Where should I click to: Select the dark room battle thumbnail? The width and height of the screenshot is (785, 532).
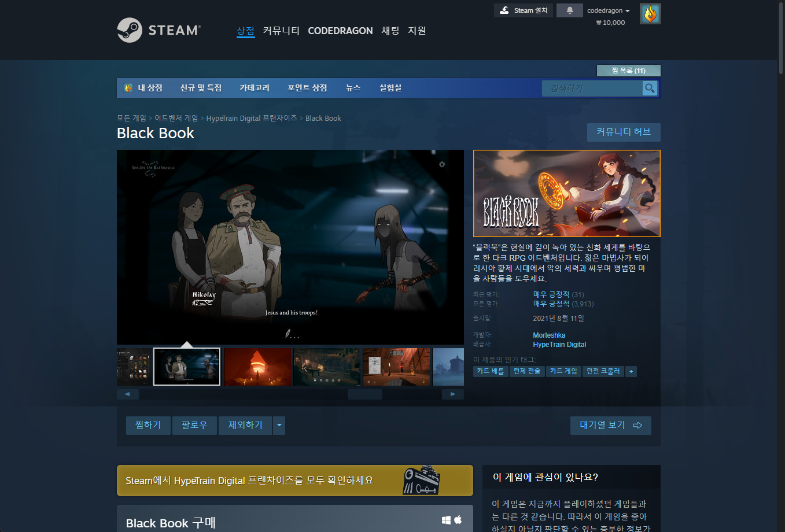coord(327,367)
